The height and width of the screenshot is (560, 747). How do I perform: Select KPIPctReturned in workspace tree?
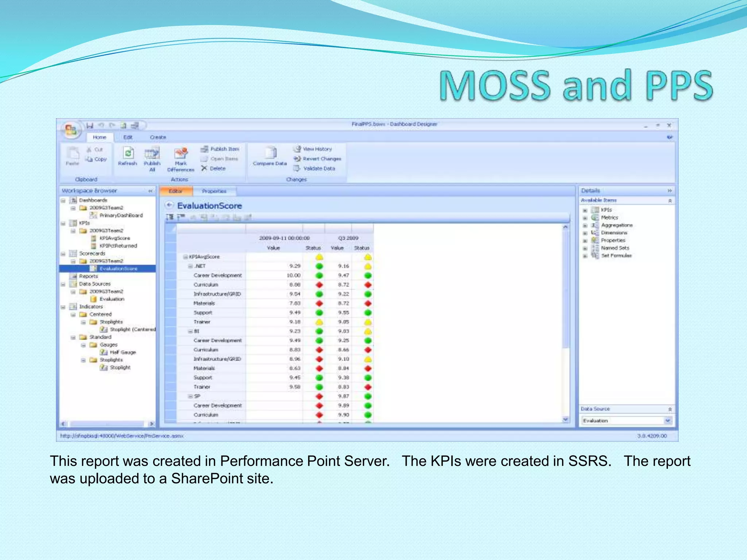[x=118, y=246]
